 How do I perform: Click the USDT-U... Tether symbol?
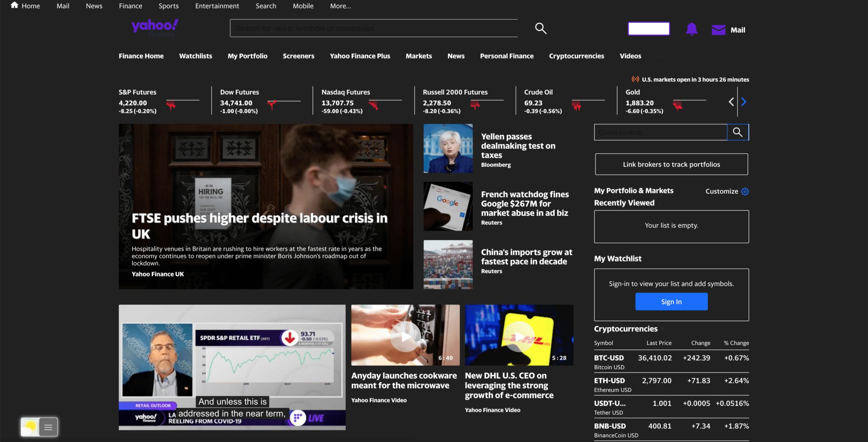(609, 403)
